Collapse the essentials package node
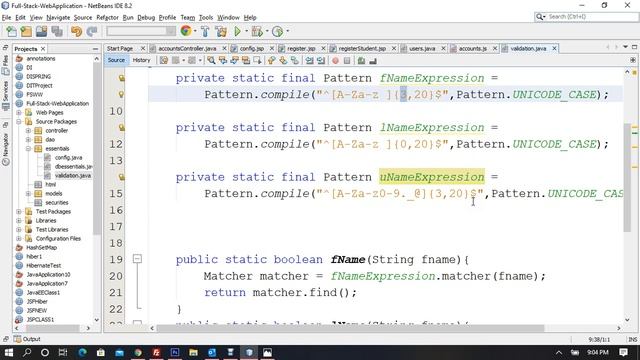The image size is (640, 360). 28,149
